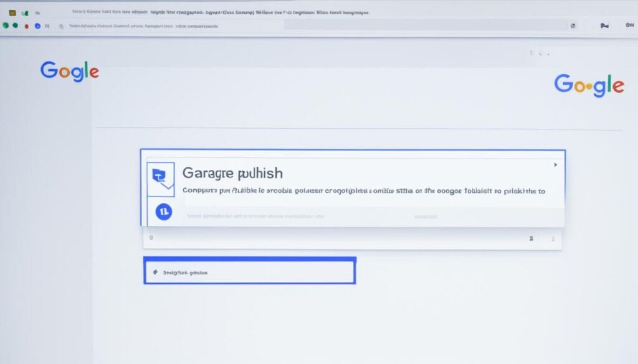
Task: Click the dark flag-like icon at top right
Action: pyautogui.click(x=604, y=26)
